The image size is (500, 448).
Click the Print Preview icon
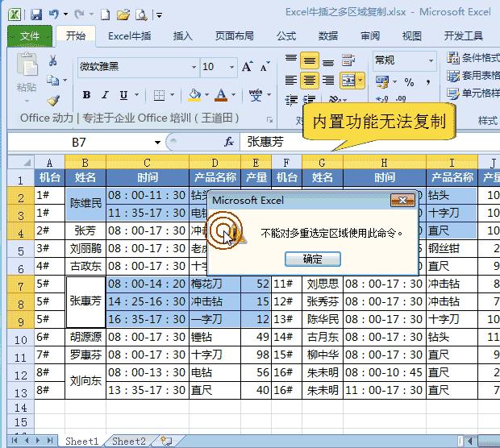click(x=141, y=15)
